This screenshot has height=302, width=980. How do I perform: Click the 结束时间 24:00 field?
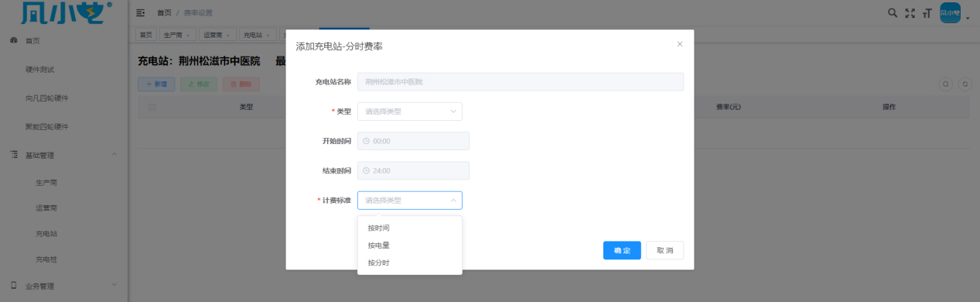pyautogui.click(x=413, y=170)
